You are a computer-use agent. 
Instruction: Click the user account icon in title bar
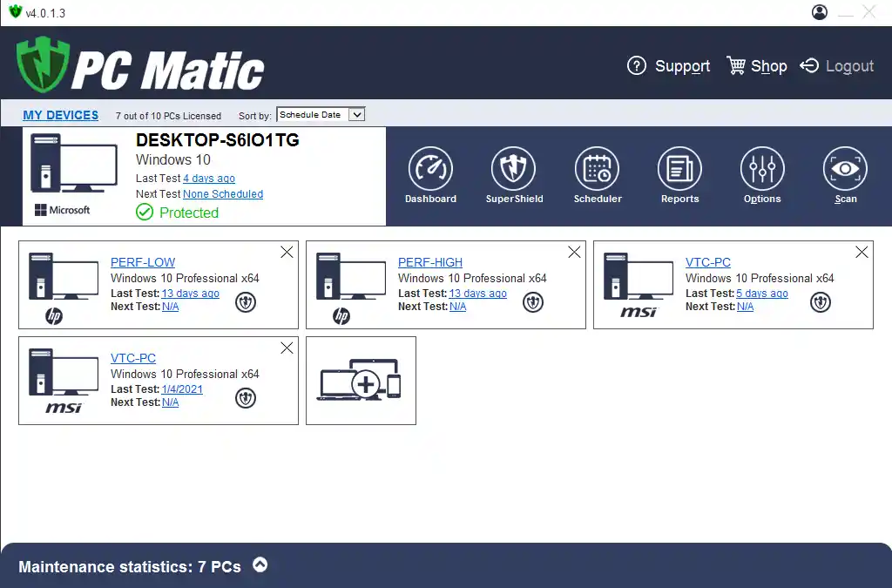click(x=819, y=12)
